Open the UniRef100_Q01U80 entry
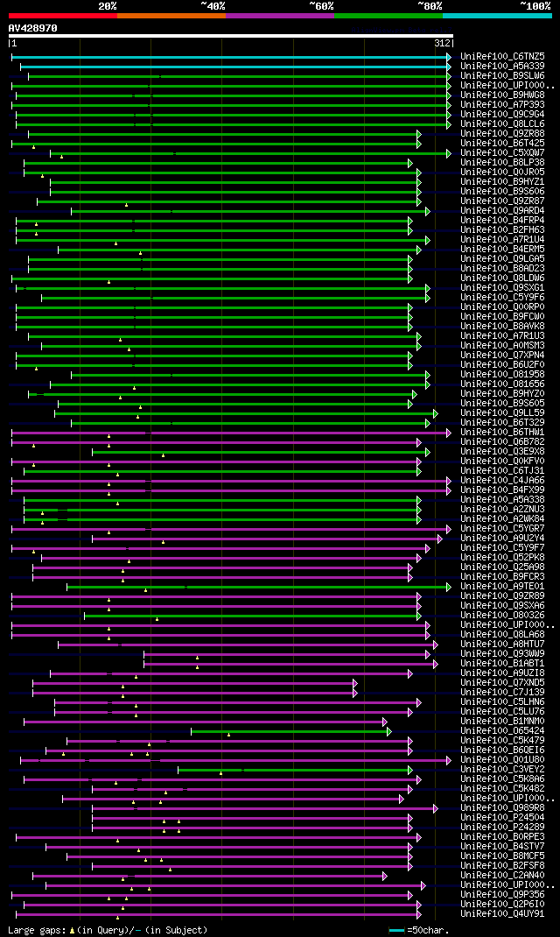The height and width of the screenshot is (937, 560). 502,760
